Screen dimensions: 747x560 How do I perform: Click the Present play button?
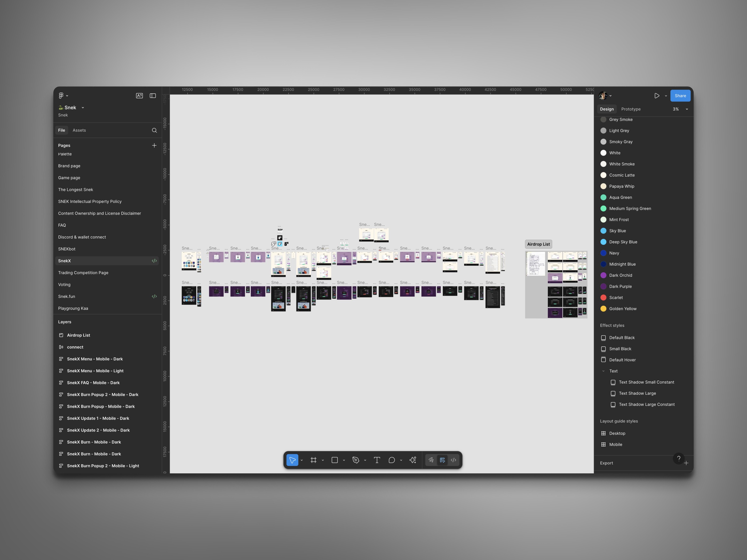[x=657, y=96]
